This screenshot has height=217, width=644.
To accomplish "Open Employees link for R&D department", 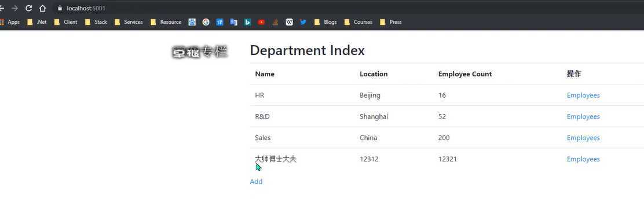I will (583, 116).
